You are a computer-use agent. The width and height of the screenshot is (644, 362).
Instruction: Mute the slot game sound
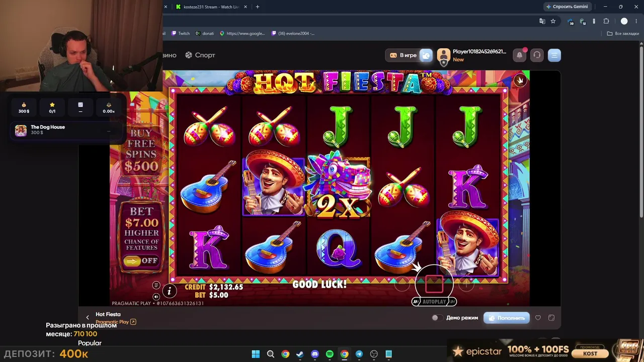[156, 297]
